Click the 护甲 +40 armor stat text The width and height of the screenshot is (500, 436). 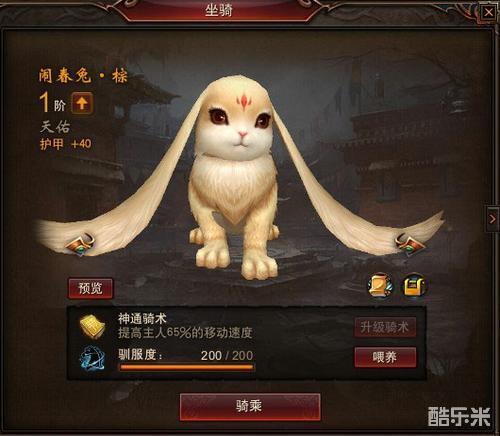[66, 144]
